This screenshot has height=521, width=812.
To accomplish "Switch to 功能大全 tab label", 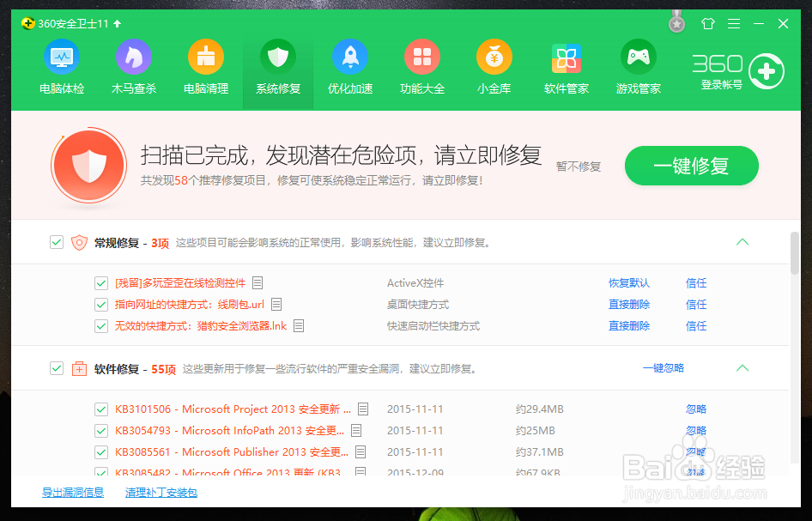I will point(422,88).
